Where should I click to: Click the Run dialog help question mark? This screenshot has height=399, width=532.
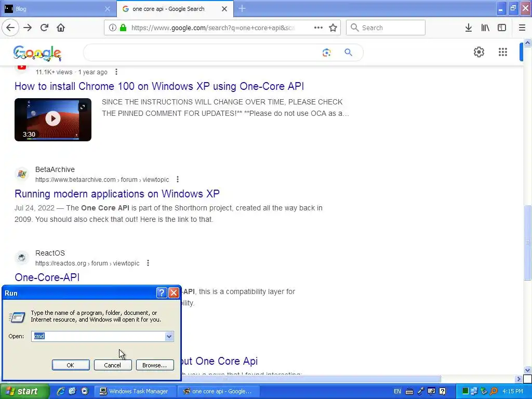tap(162, 292)
